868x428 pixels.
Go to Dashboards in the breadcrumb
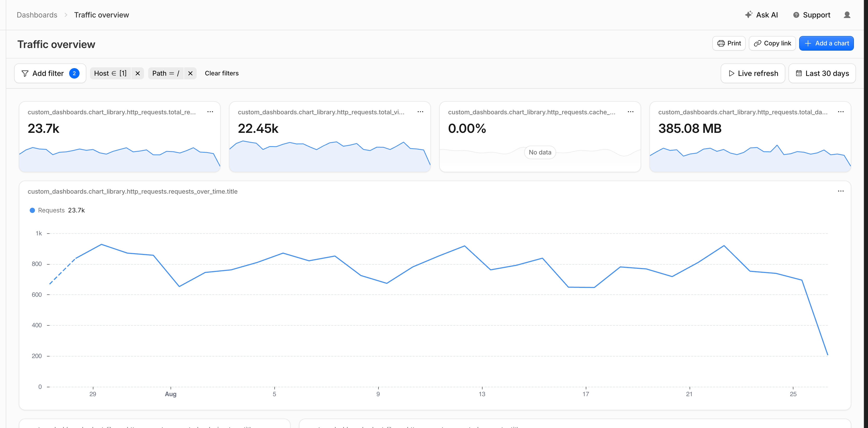tap(37, 15)
